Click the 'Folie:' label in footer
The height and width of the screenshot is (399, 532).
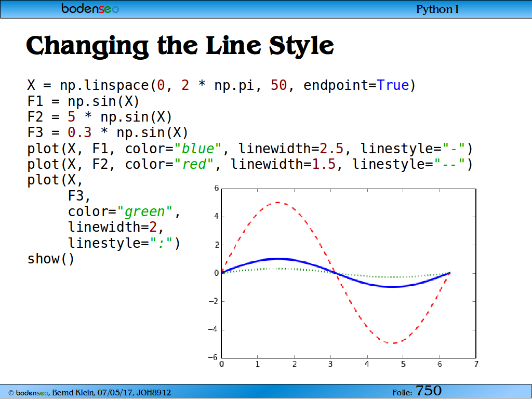(403, 393)
